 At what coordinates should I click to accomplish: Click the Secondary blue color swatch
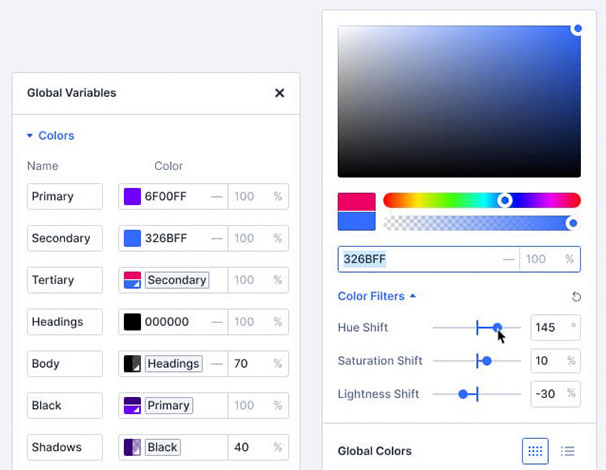(x=132, y=239)
